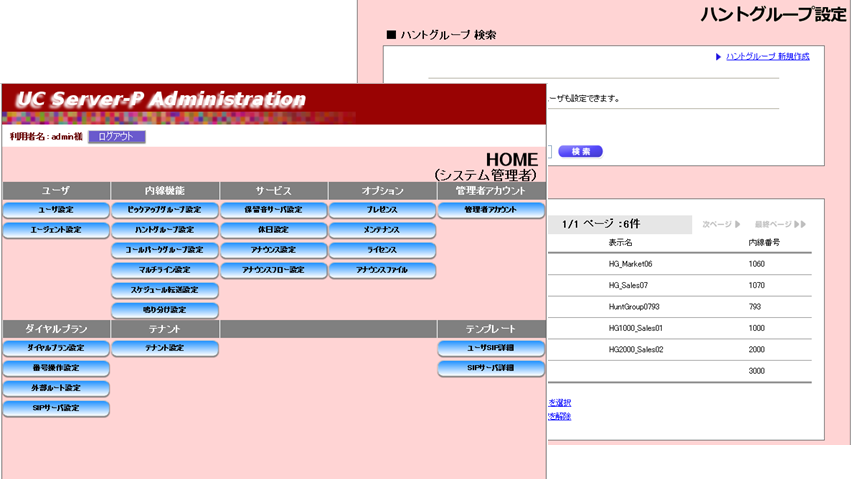The width and height of the screenshot is (852, 479).
Task: Open ハントグループ設定 button on HOME
Action: click(x=165, y=230)
